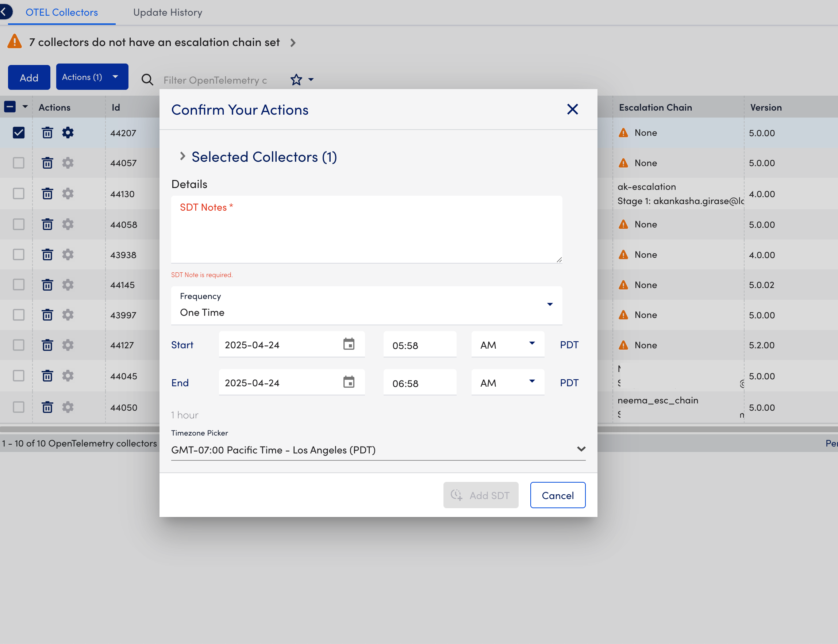The image size is (838, 644).
Task: Open the End date calendar picker
Action: coord(349,382)
